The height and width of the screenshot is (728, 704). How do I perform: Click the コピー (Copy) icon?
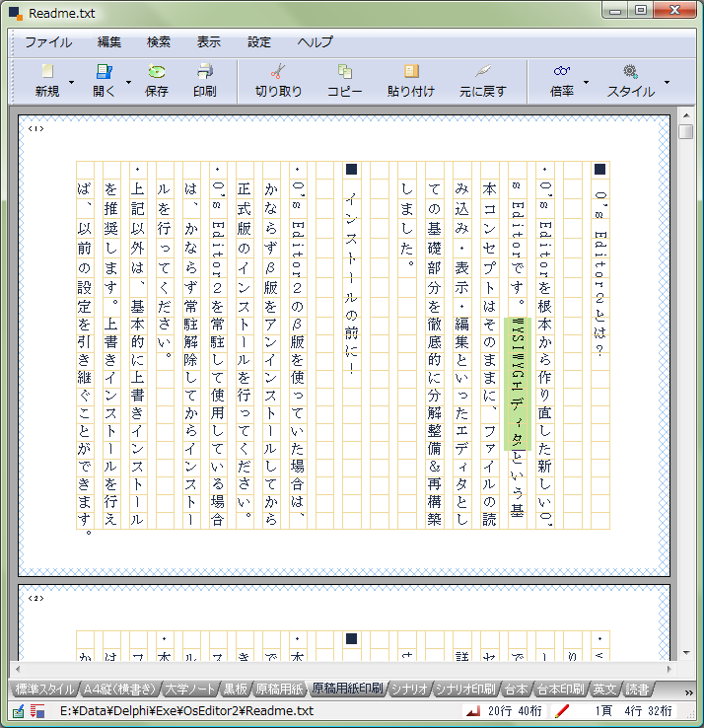coord(344,71)
